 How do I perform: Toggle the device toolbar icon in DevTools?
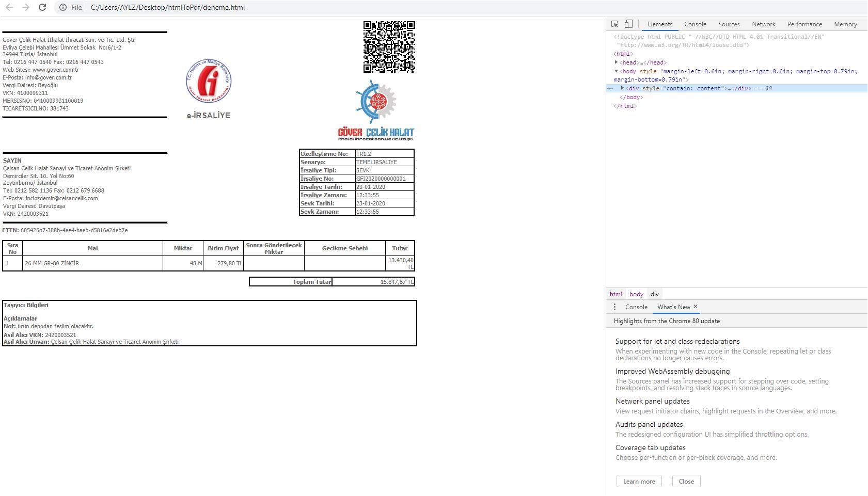[628, 24]
